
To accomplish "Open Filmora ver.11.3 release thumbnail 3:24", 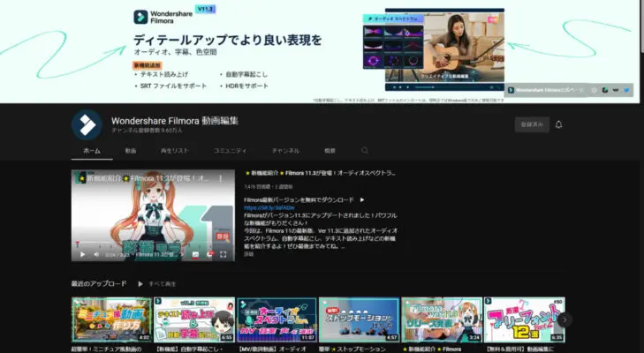I will 442,319.
